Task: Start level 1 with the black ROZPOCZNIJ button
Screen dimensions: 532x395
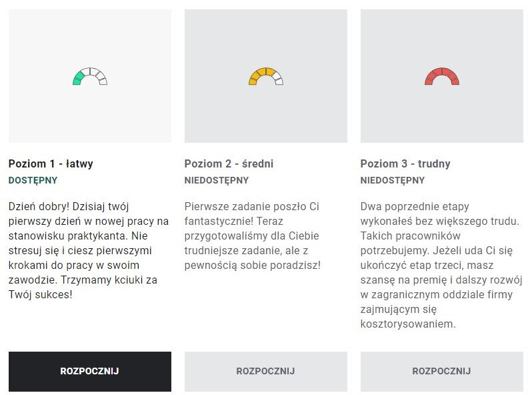Action: click(90, 371)
